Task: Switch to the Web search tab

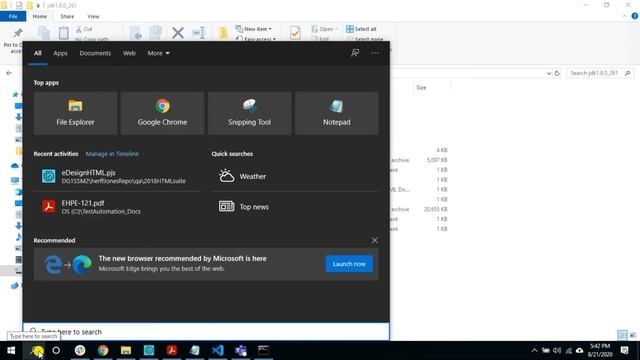Action: tap(129, 53)
